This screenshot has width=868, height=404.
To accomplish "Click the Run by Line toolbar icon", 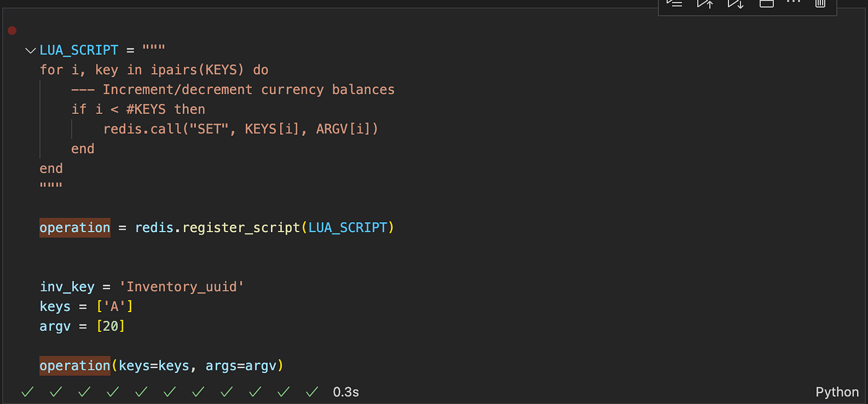I will click(675, 3).
